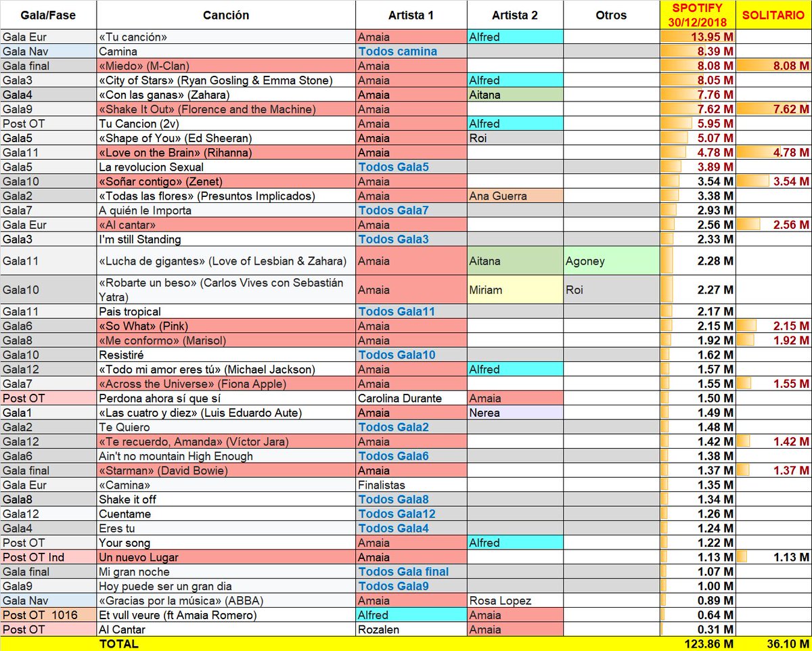Viewport: 812px width, 651px height.
Task: Click «Te recuerdo, Amanda» cell
Action: (226, 442)
